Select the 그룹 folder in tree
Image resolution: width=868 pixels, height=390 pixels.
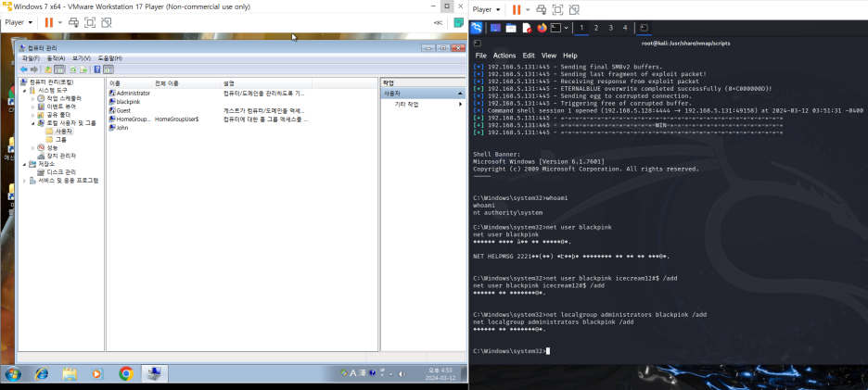57,139
